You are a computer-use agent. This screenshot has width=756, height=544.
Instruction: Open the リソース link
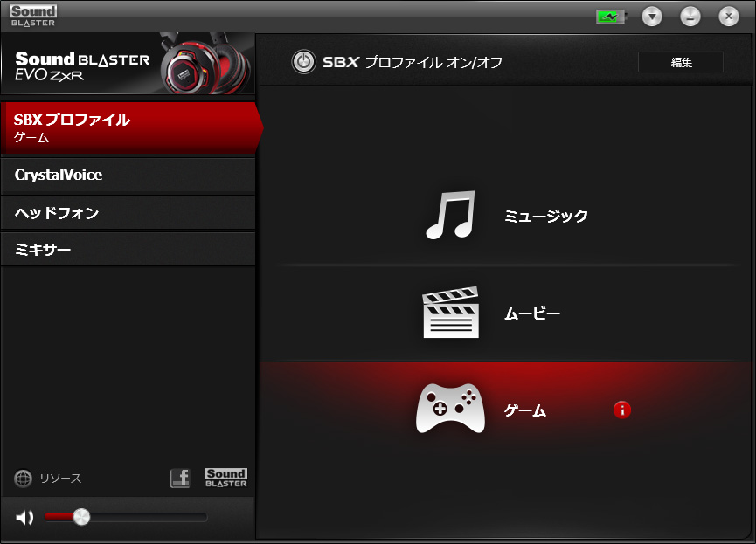pyautogui.click(x=60, y=479)
